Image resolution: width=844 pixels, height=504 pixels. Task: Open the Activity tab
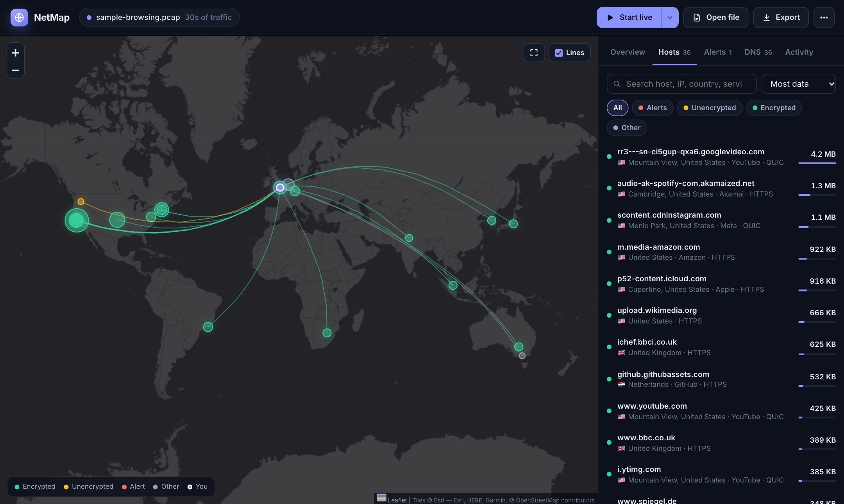799,52
